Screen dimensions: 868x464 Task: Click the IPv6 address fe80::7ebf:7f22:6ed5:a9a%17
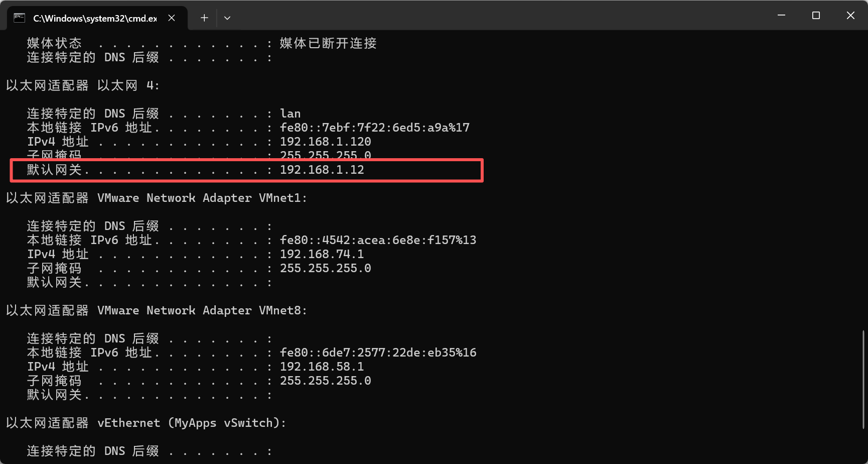(x=374, y=128)
